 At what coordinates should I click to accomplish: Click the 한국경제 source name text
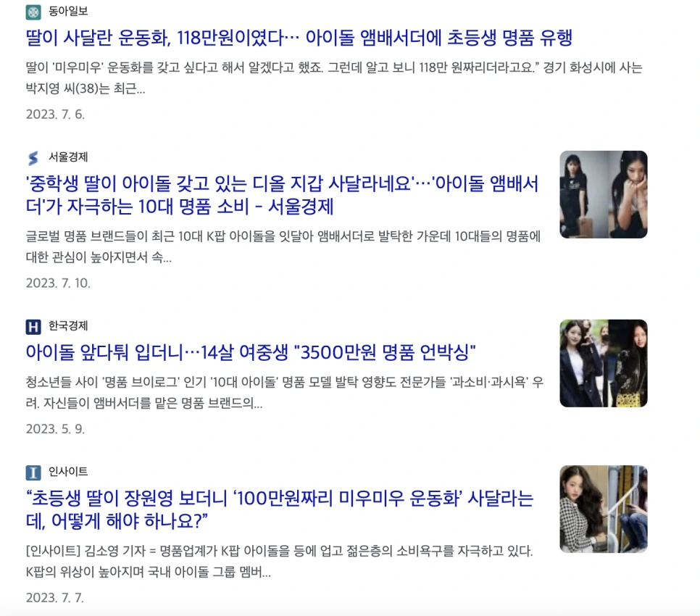[x=68, y=326]
